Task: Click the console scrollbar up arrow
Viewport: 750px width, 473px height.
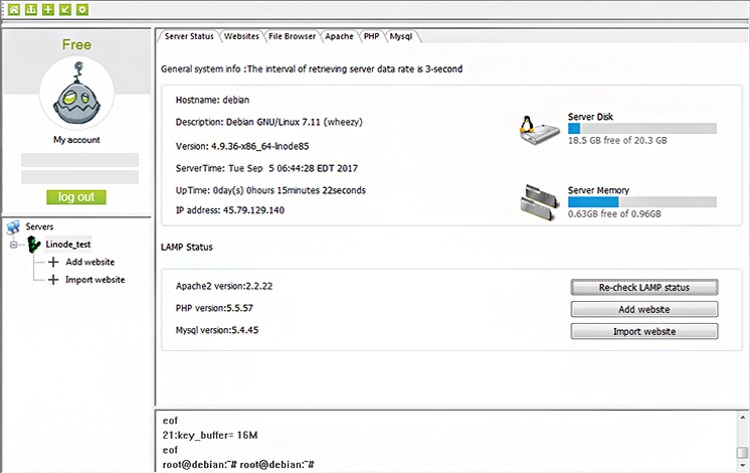Action: pyautogui.click(x=742, y=418)
